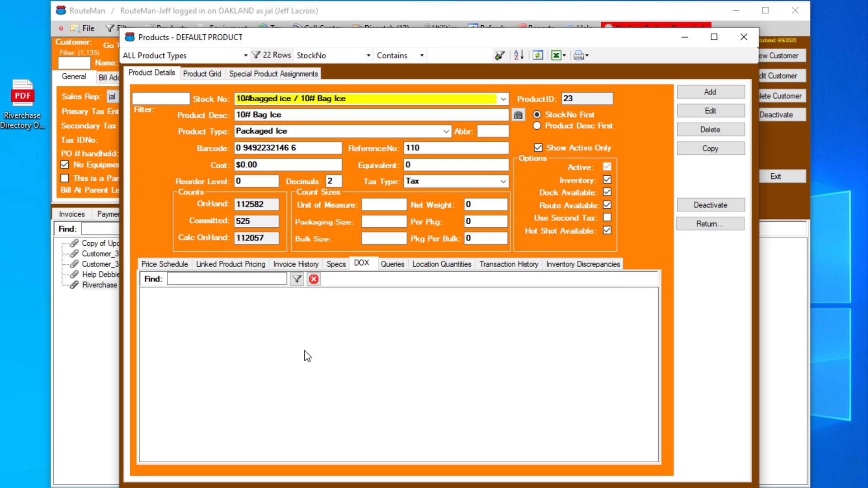Screen dimensions: 868x488
Task: Refresh the products window data
Action: coord(538,55)
